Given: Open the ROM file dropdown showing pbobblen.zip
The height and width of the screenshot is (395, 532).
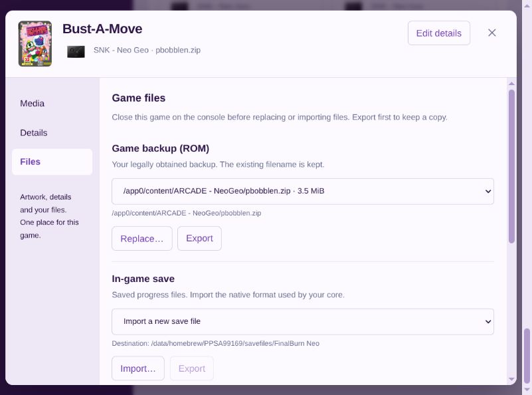Looking at the screenshot, I should click(303, 192).
